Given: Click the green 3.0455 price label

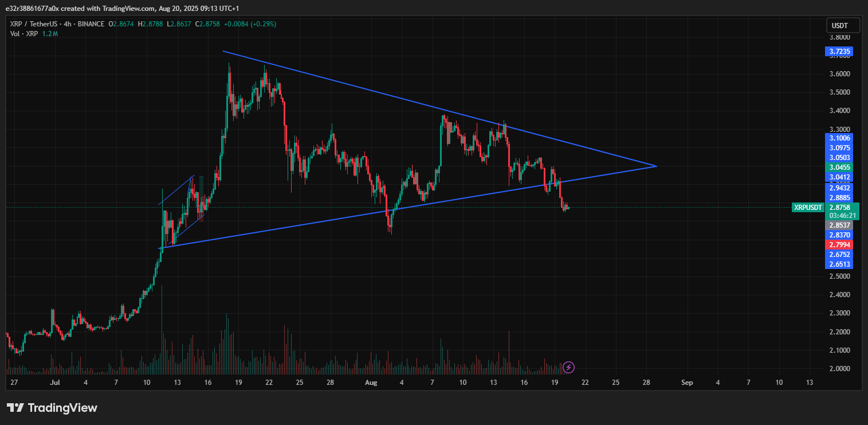Looking at the screenshot, I should [x=839, y=166].
